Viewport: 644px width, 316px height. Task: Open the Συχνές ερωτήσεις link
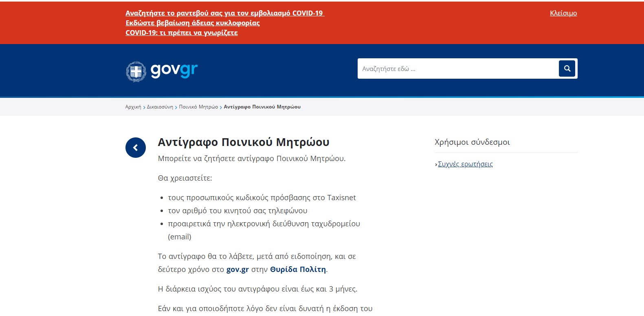(x=465, y=164)
